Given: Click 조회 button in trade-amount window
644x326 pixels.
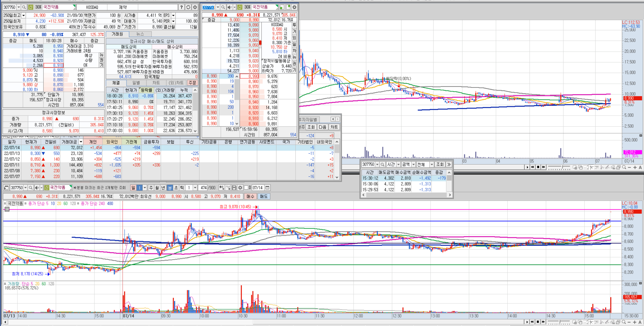Looking at the screenshot, I should coord(440,164).
